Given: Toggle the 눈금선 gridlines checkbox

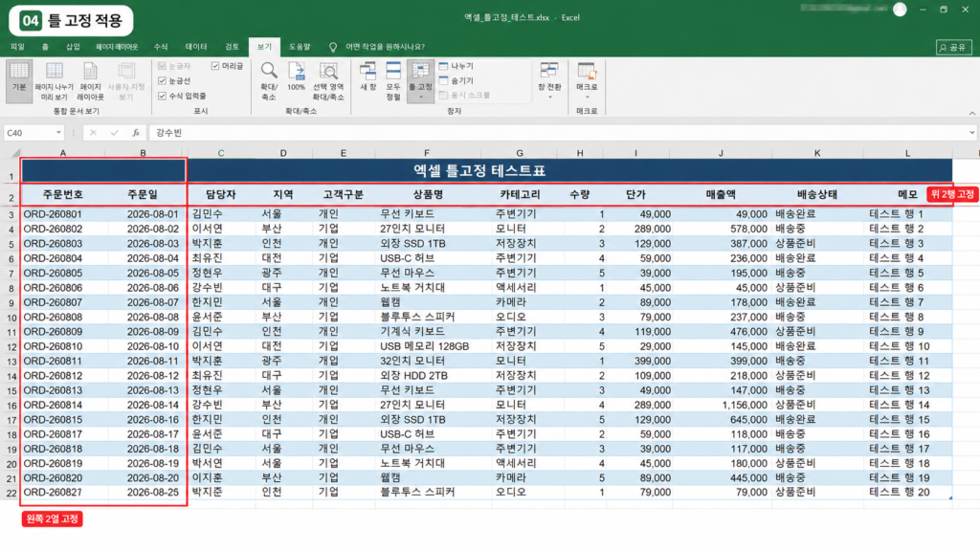Looking at the screenshot, I should point(163,80).
